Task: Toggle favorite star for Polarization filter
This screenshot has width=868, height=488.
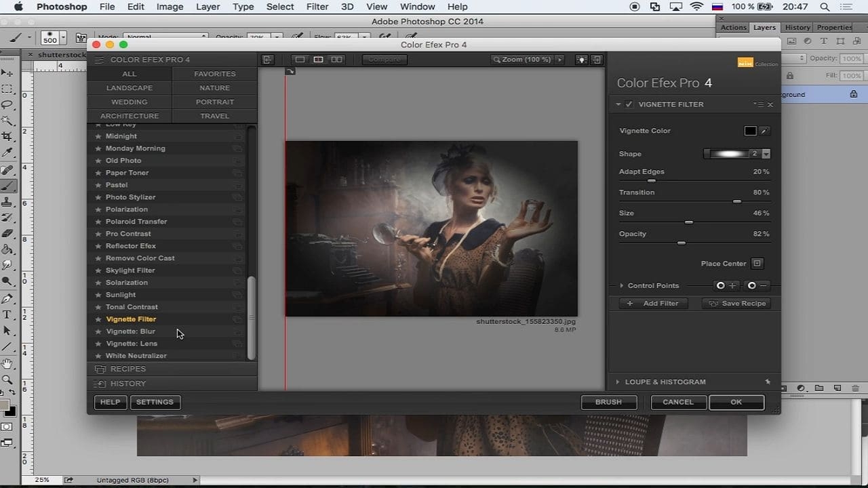Action: [x=98, y=209]
